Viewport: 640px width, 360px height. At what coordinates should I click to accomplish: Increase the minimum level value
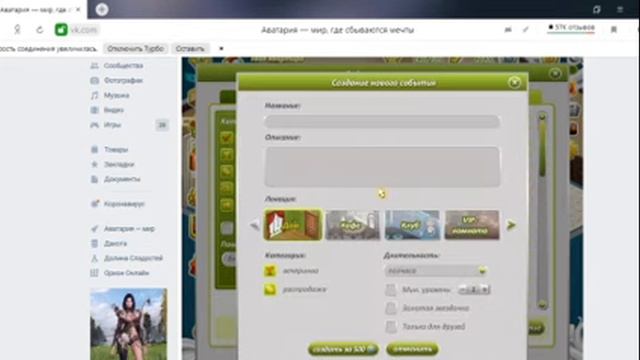(485, 290)
